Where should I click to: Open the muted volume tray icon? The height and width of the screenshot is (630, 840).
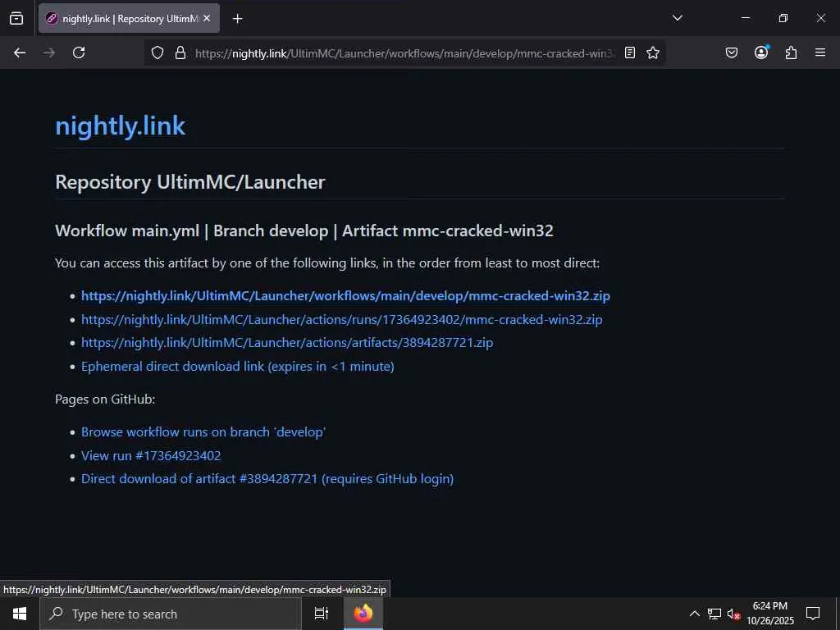pyautogui.click(x=733, y=614)
